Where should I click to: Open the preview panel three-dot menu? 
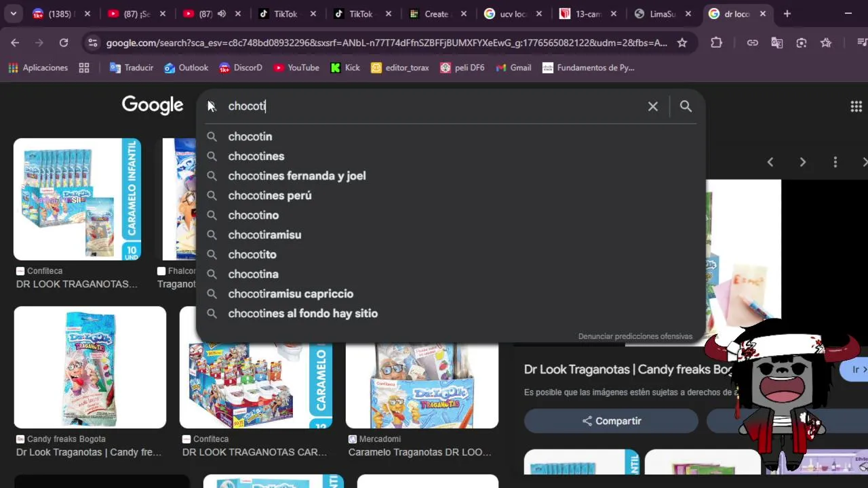(x=835, y=162)
